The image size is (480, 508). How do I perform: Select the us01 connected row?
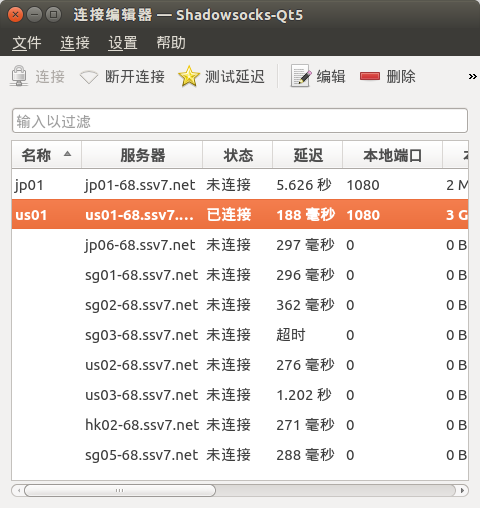point(240,215)
